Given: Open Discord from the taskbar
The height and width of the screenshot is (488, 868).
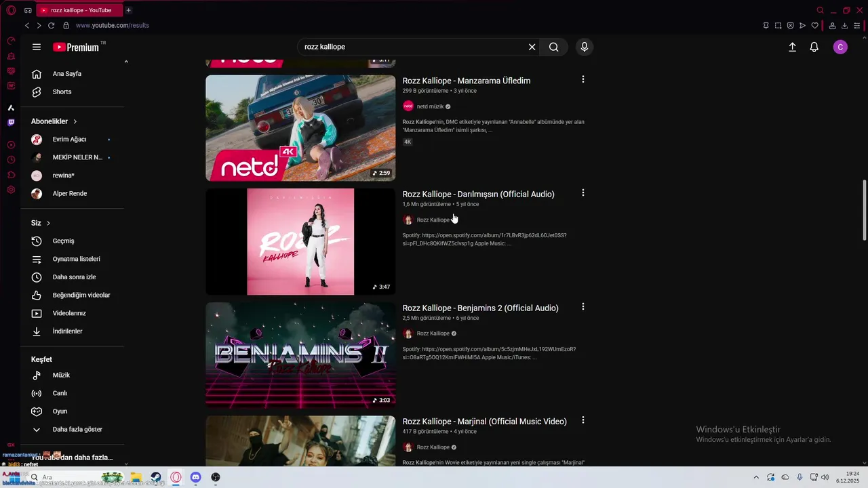Looking at the screenshot, I should tap(196, 477).
